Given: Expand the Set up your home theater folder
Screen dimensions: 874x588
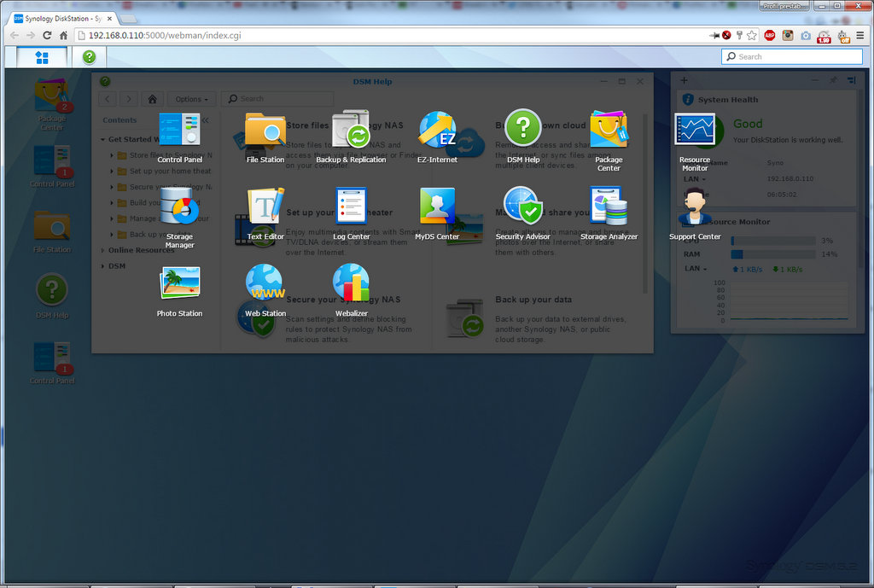Looking at the screenshot, I should tap(112, 171).
